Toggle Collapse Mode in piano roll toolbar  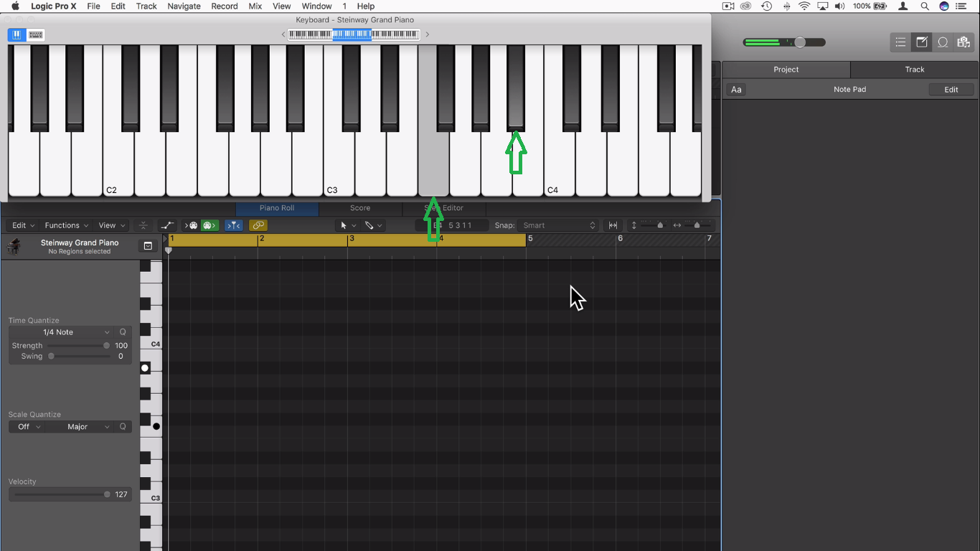[x=143, y=225]
